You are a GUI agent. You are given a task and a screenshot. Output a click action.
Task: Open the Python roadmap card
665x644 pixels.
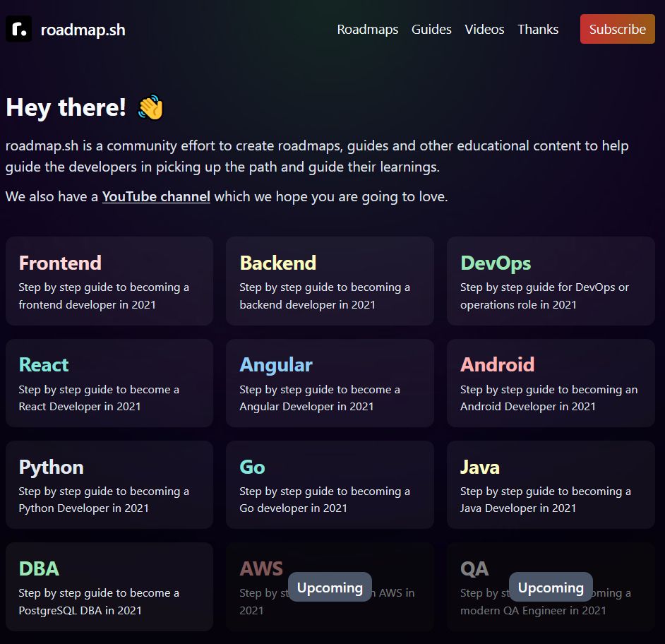[x=109, y=484]
